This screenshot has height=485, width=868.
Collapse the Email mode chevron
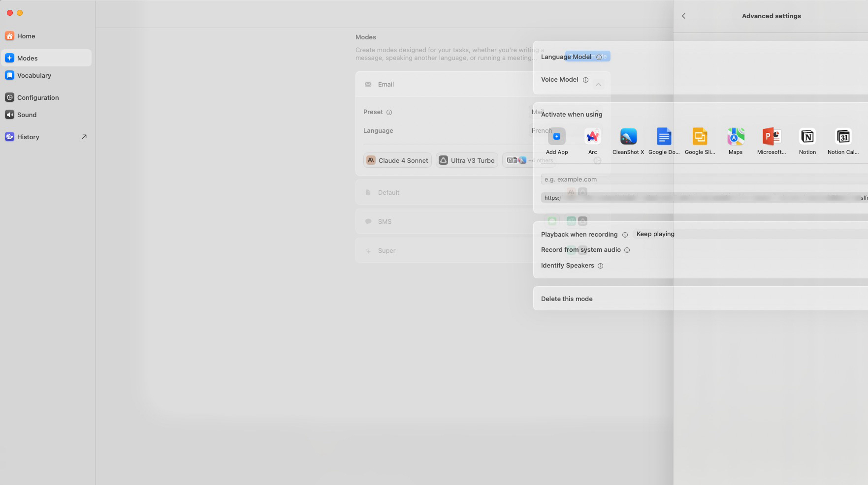point(598,85)
